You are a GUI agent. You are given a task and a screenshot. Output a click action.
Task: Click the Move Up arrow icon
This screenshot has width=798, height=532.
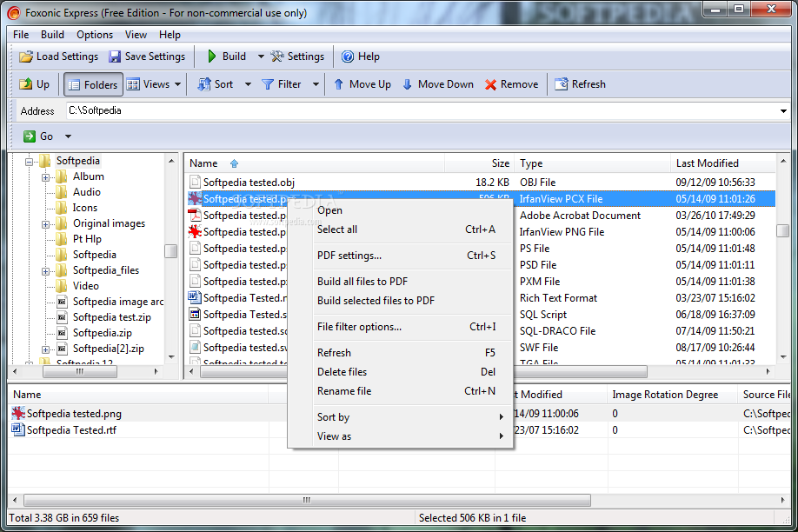click(x=339, y=84)
